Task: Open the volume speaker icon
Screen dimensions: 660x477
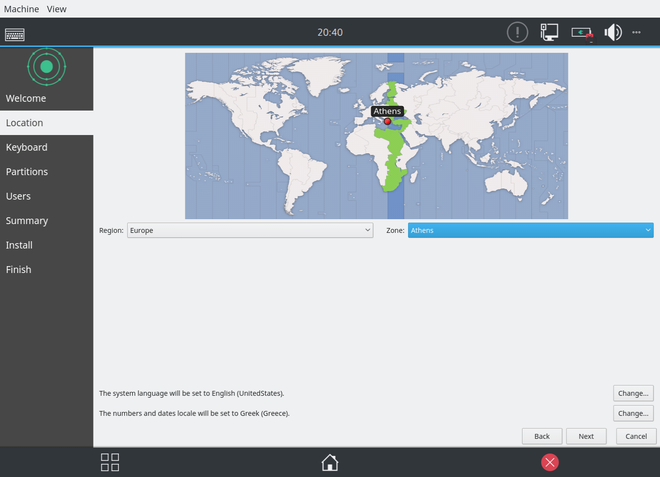Action: 612,32
